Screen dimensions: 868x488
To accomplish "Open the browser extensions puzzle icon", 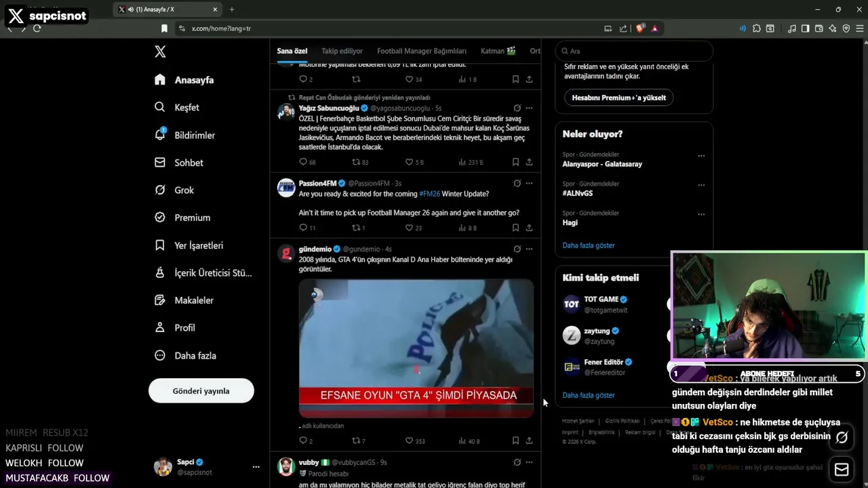I will click(757, 28).
